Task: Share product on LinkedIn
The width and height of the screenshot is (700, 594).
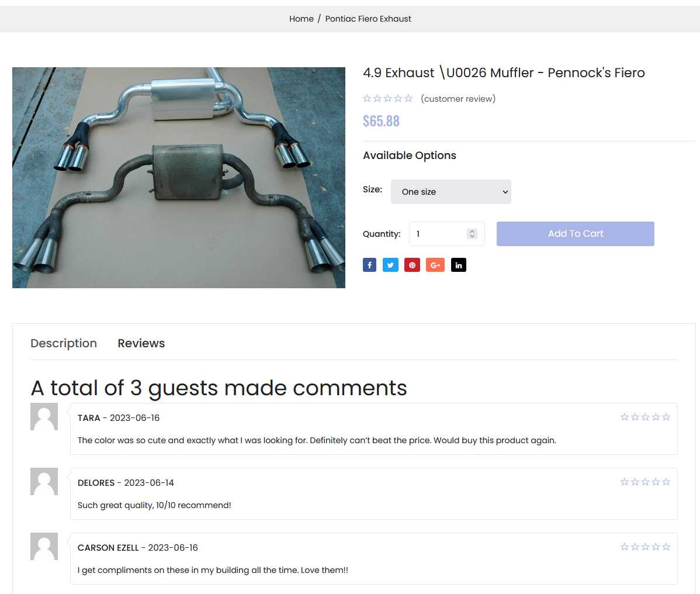Action: [459, 265]
